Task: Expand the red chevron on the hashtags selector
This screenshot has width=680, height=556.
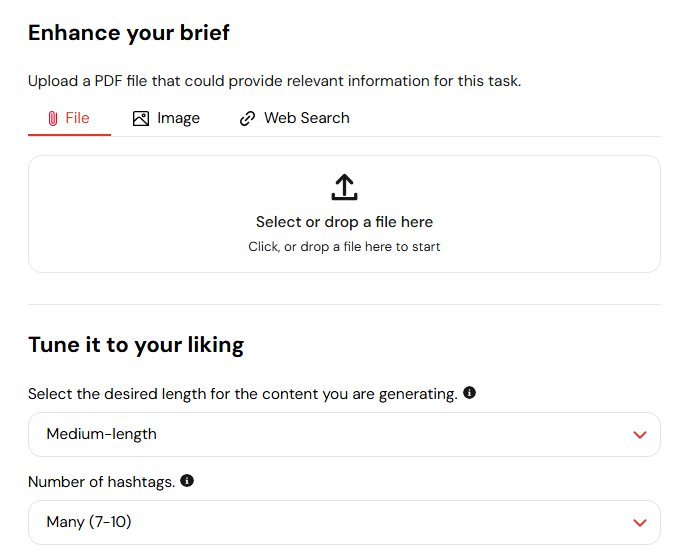Action: [641, 523]
